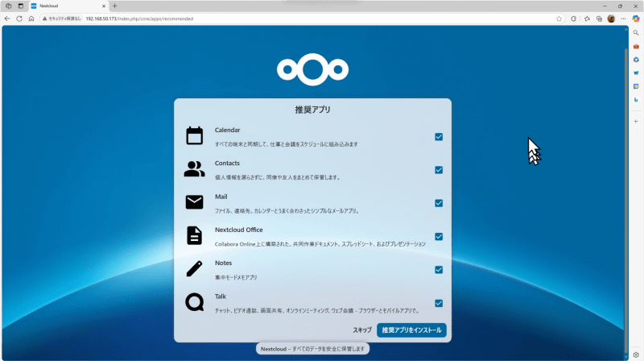
Task: Click the Calendar app title
Action: point(227,130)
